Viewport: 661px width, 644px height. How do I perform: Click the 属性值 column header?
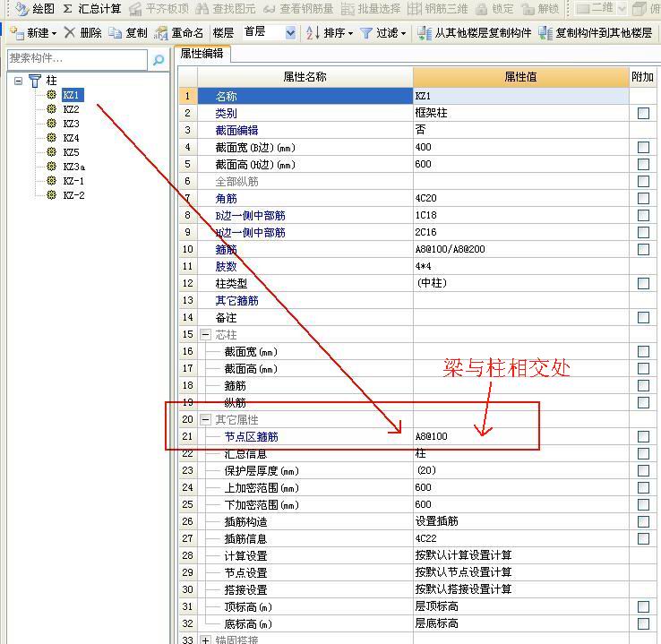(520, 77)
